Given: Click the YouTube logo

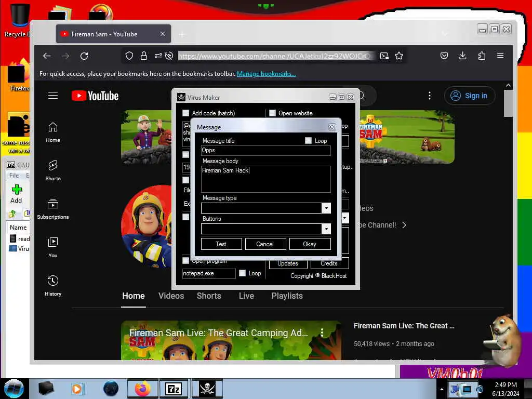Looking at the screenshot, I should tap(95, 96).
